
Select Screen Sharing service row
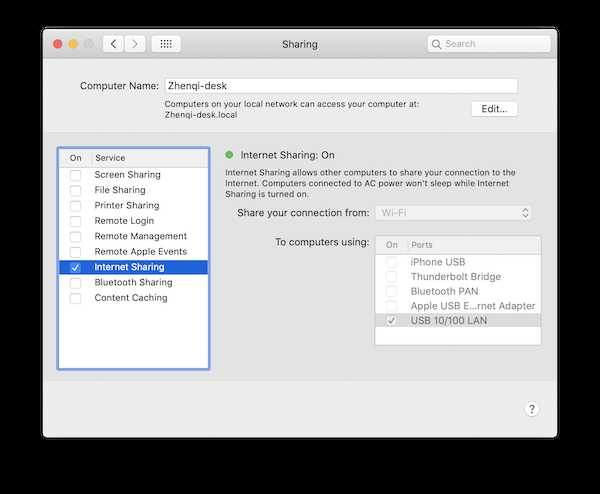[x=133, y=175]
